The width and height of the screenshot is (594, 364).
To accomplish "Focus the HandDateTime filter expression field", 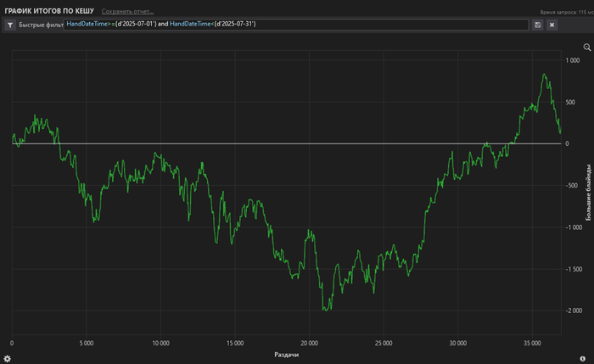I will (x=296, y=25).
